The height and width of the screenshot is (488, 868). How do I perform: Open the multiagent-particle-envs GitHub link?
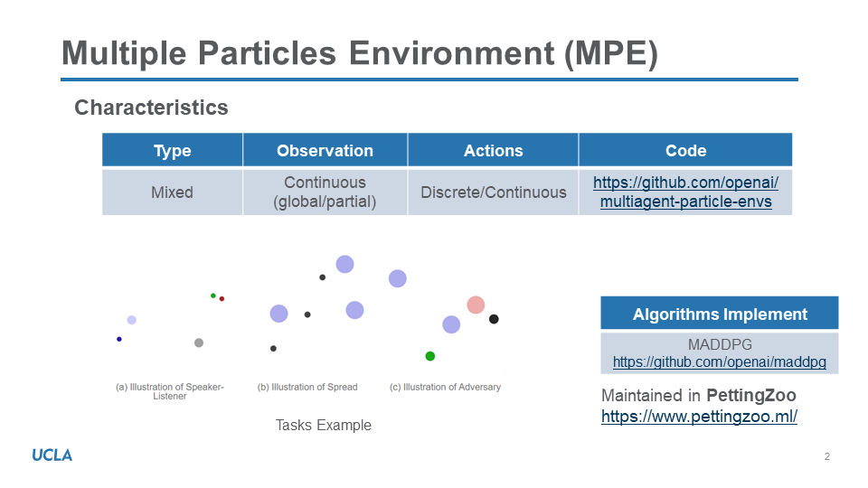click(685, 192)
